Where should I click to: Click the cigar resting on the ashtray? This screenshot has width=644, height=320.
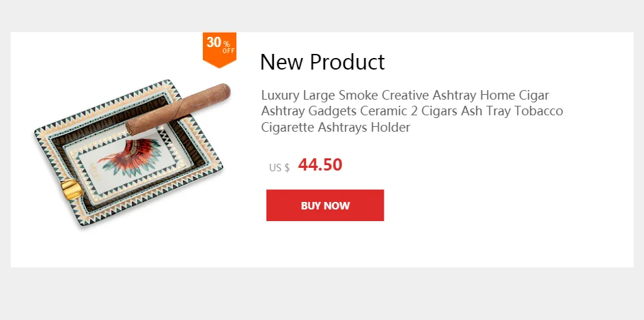click(178, 109)
